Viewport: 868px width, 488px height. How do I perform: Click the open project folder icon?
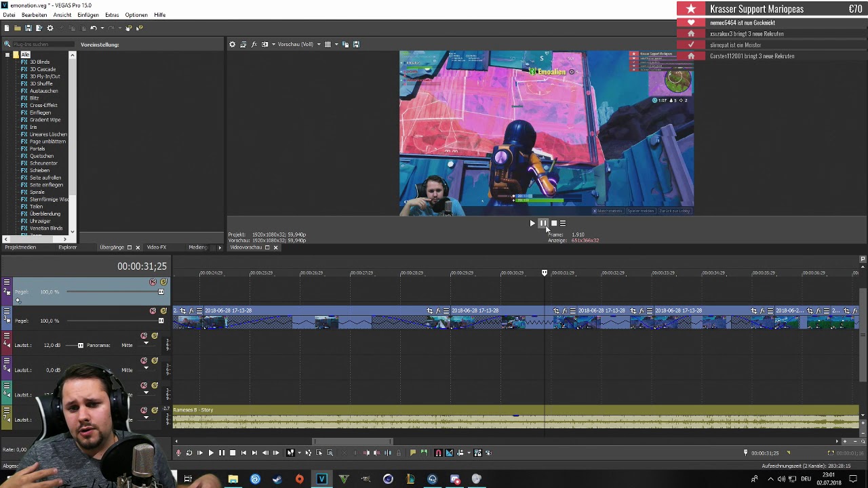(x=18, y=28)
